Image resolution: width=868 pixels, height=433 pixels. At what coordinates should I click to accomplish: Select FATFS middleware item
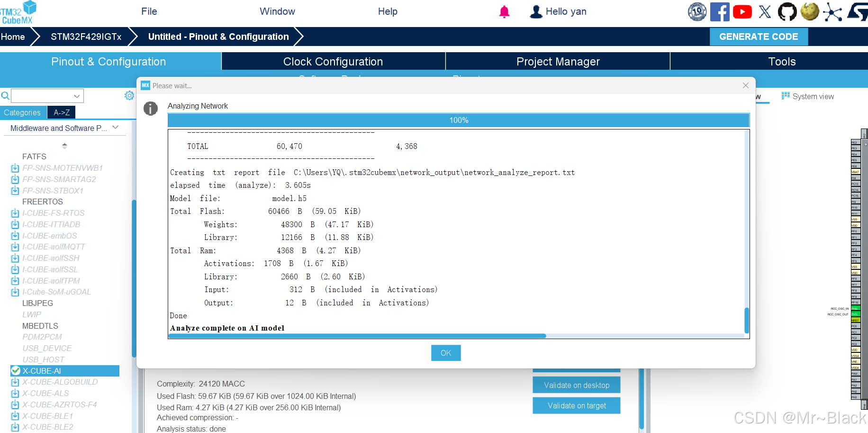(x=34, y=157)
